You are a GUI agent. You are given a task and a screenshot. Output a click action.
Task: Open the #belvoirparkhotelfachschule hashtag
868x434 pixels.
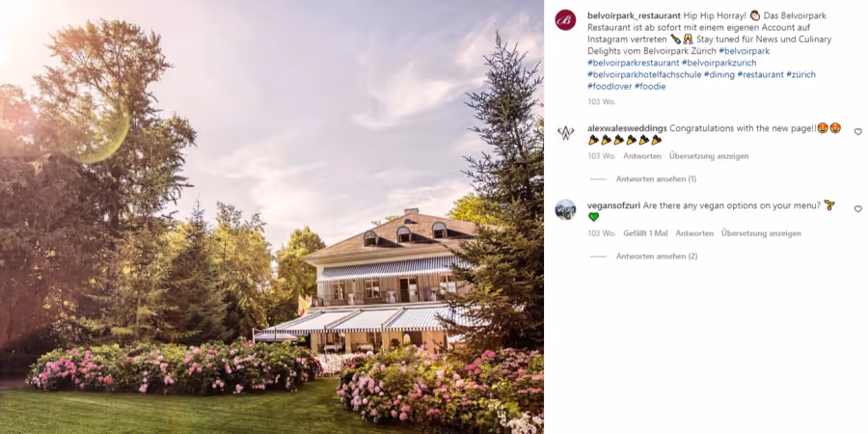(644, 74)
